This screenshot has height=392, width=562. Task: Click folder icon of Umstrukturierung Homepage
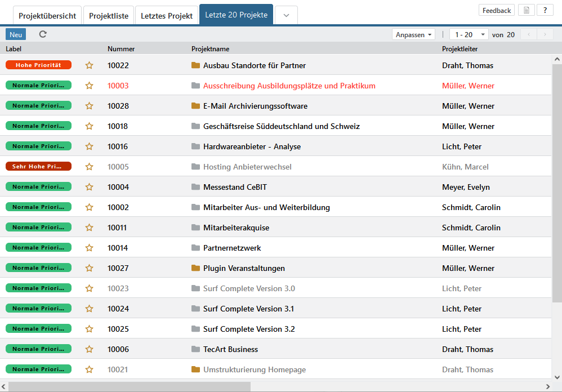pos(195,369)
